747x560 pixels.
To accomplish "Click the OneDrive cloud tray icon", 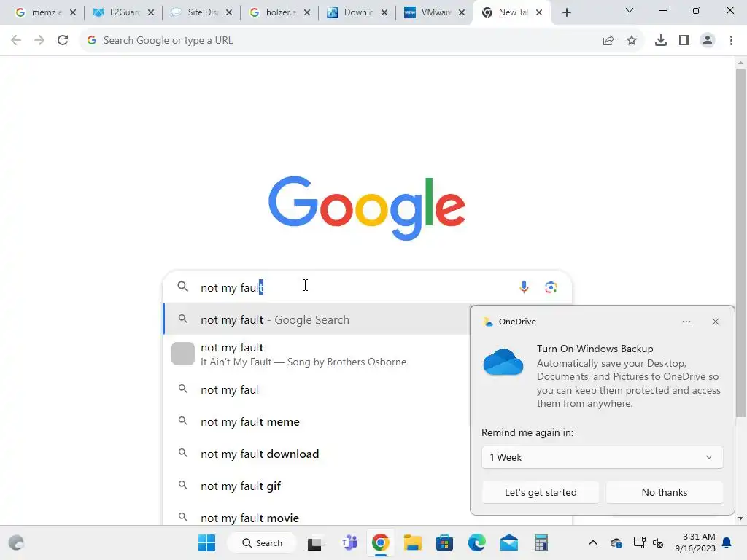I will [616, 542].
